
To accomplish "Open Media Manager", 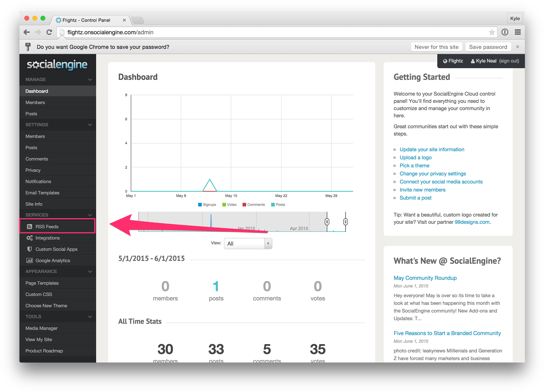I will pyautogui.click(x=57, y=328).
